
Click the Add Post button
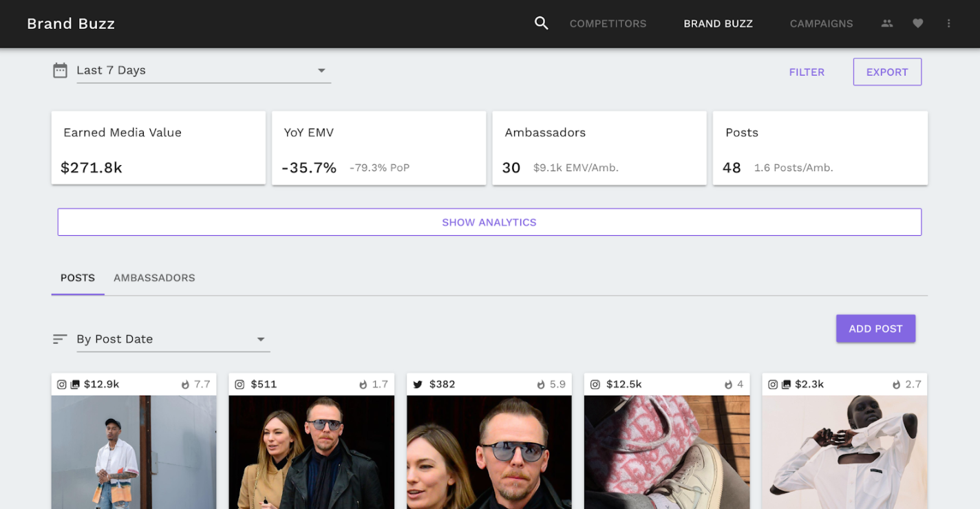pos(875,329)
